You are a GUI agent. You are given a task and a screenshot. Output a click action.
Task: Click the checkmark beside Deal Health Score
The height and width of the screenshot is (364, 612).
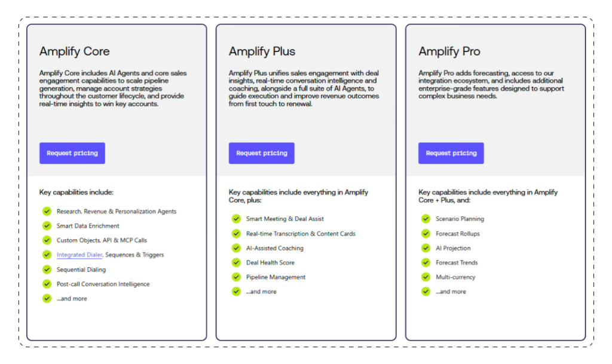pos(236,262)
